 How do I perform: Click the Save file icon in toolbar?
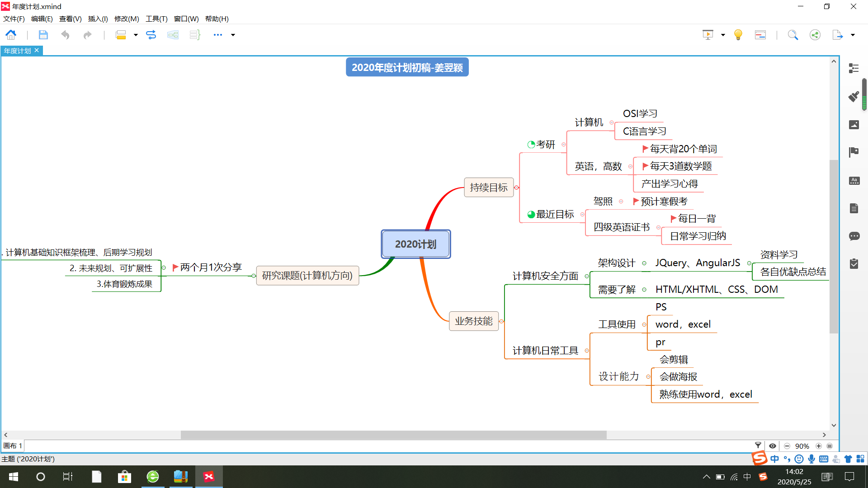point(42,34)
